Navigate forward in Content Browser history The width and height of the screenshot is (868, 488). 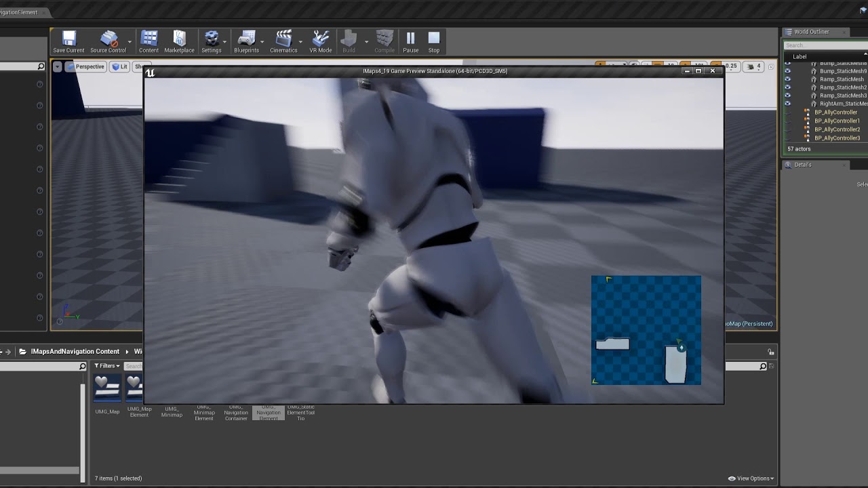(x=8, y=352)
